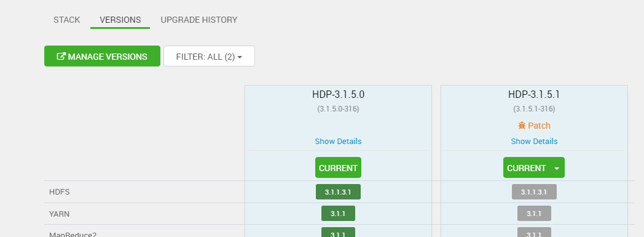Expand the caret on HDP-3.1.5.1 Current button

click(x=557, y=168)
